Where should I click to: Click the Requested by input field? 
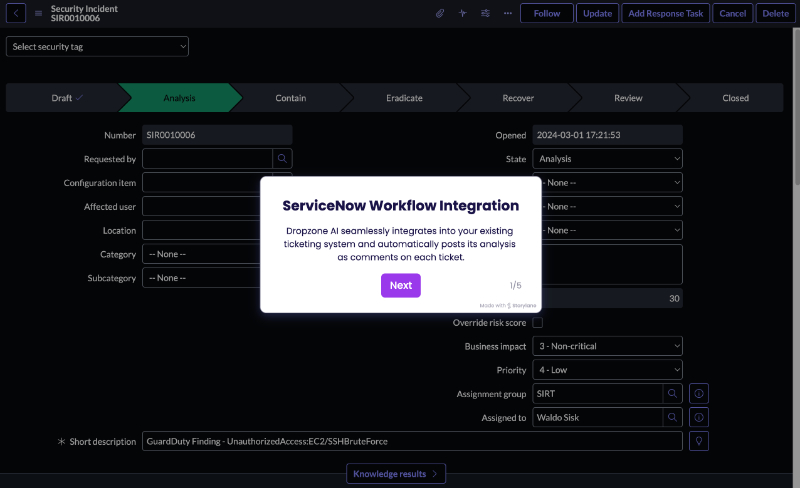point(207,159)
